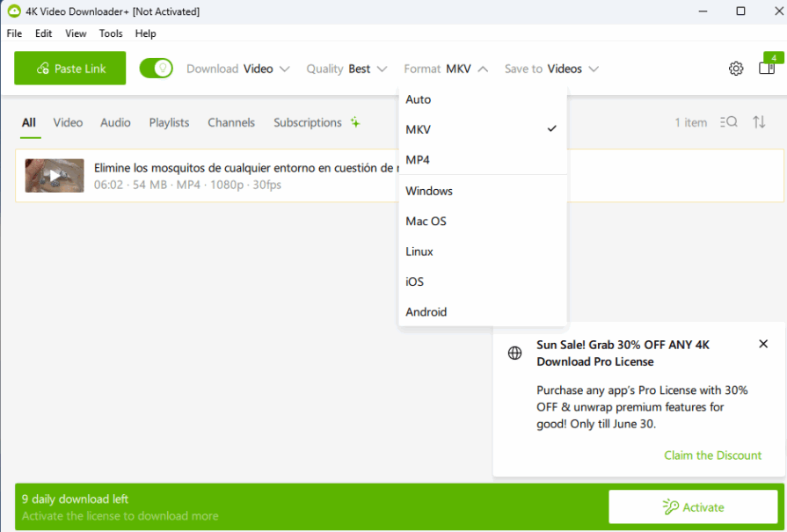The width and height of the screenshot is (787, 532).
Task: Click the 4K Video Downloader app logo
Action: pos(13,11)
